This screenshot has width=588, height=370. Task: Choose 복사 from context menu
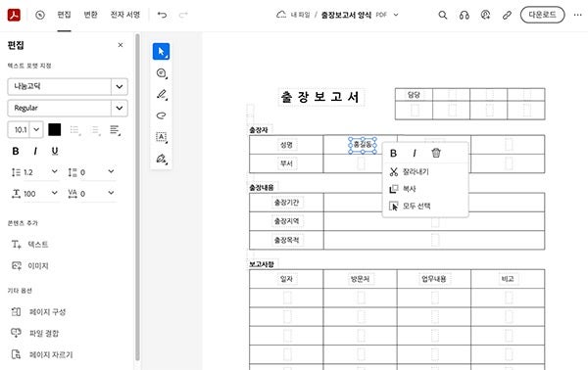point(425,189)
